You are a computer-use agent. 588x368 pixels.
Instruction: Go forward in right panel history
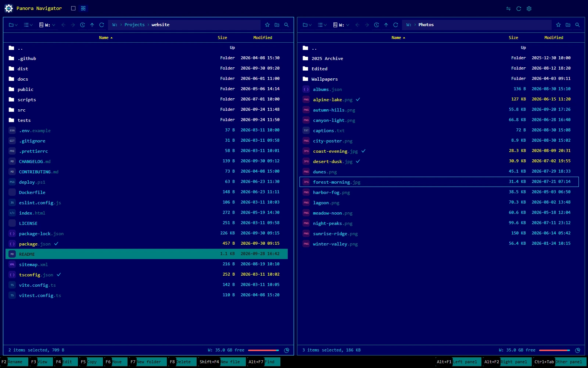pos(367,25)
